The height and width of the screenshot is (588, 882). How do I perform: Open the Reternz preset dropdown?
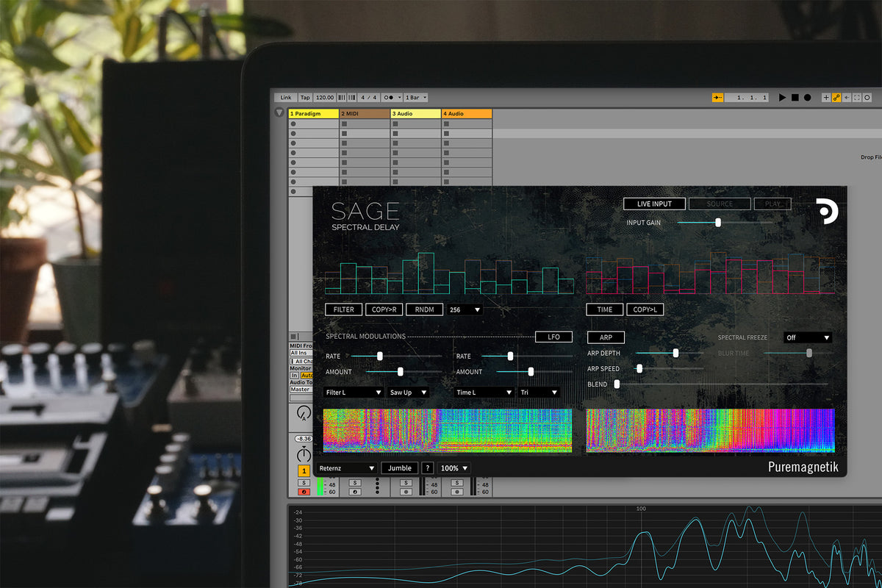click(347, 468)
